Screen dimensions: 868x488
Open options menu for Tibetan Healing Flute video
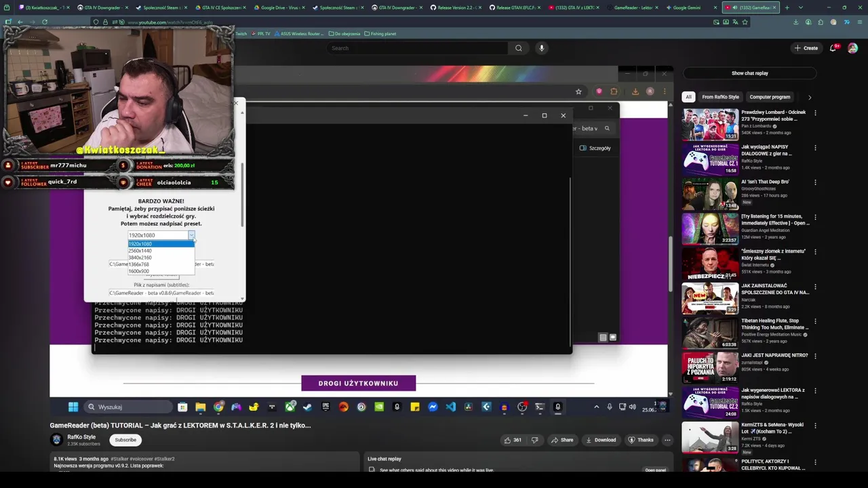pos(815,322)
